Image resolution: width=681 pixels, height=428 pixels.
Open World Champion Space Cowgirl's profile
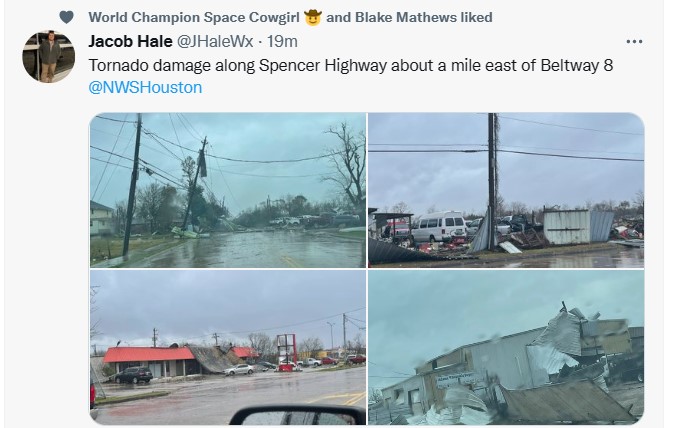[194, 17]
